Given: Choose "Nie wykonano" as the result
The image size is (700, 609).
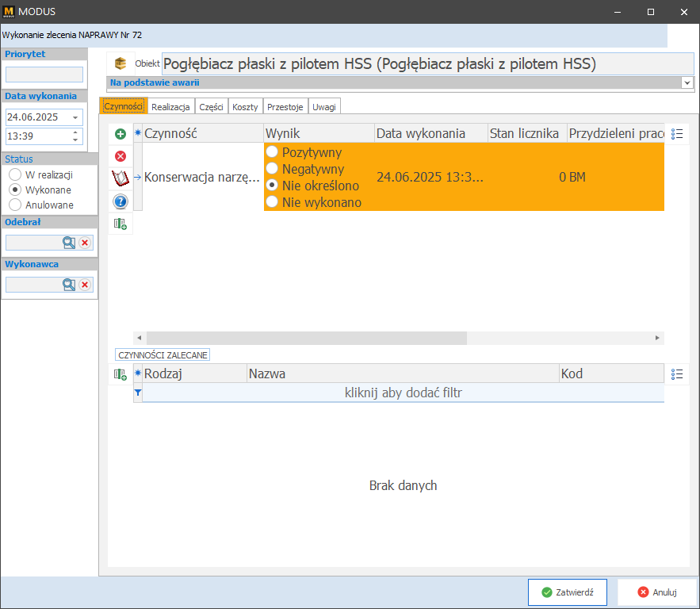Looking at the screenshot, I should (x=273, y=202).
